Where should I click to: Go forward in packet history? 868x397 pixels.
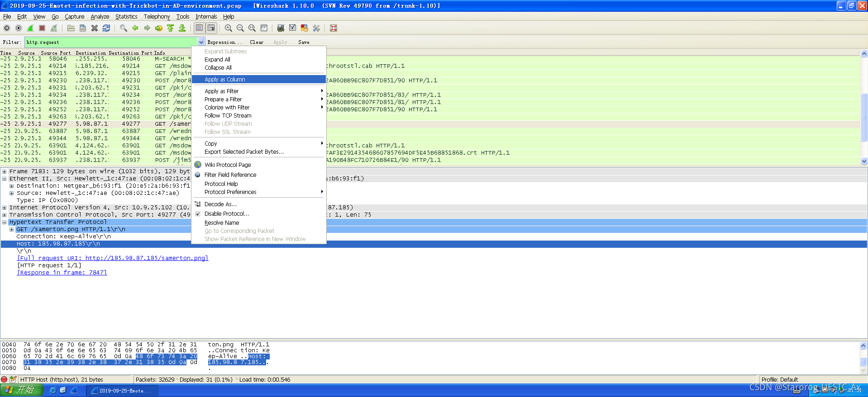pyautogui.click(x=147, y=28)
